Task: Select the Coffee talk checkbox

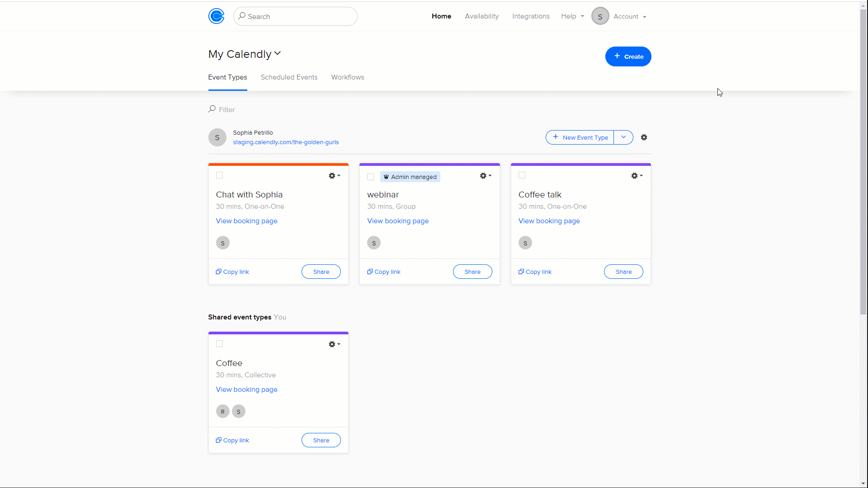Action: (x=522, y=175)
